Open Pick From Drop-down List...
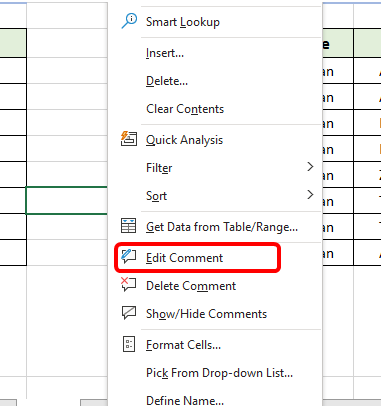Viewport: 385px width, 409px height. 219,373
